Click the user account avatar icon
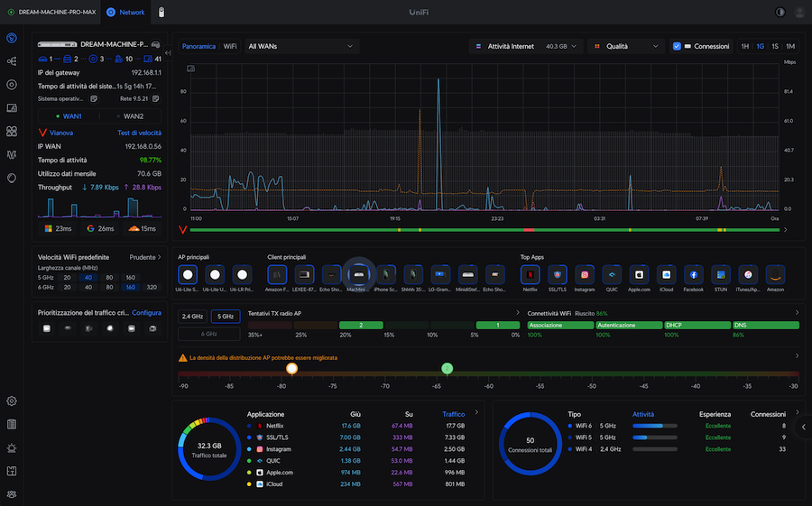Viewport: 812px width, 506px height. coord(799,12)
